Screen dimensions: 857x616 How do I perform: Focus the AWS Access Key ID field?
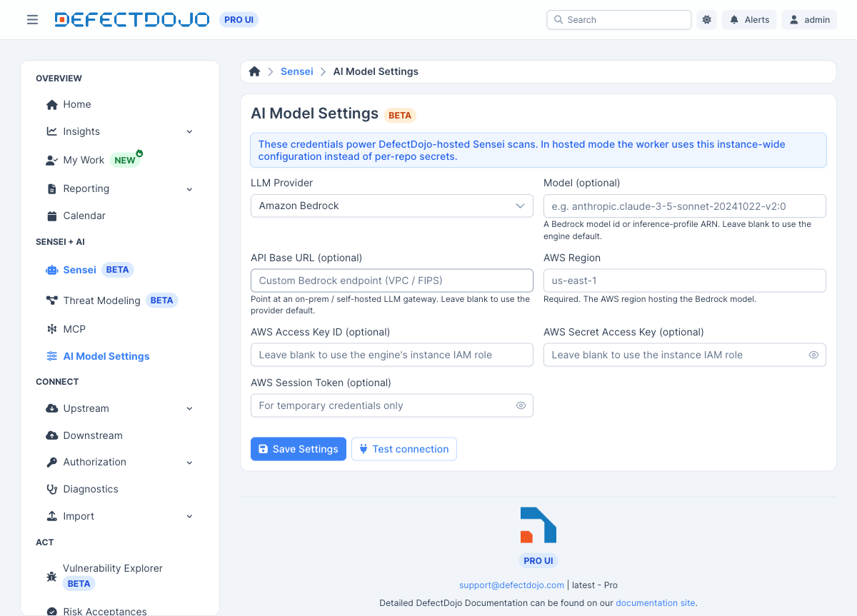(392, 355)
